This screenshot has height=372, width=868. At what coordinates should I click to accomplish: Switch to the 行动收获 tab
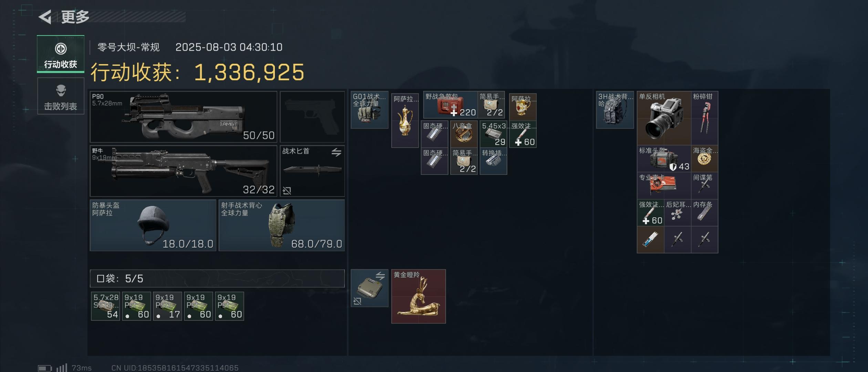click(x=61, y=54)
